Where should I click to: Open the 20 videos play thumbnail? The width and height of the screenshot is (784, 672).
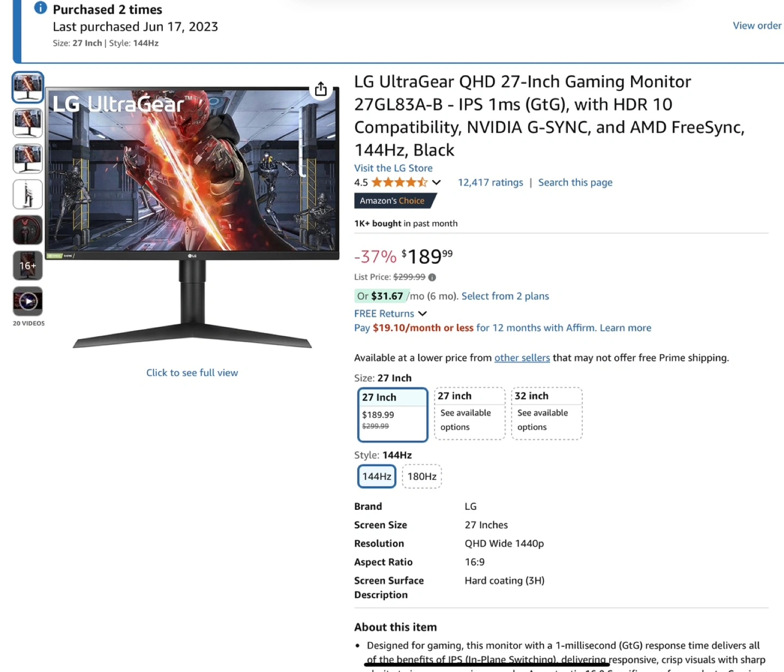[x=28, y=301]
